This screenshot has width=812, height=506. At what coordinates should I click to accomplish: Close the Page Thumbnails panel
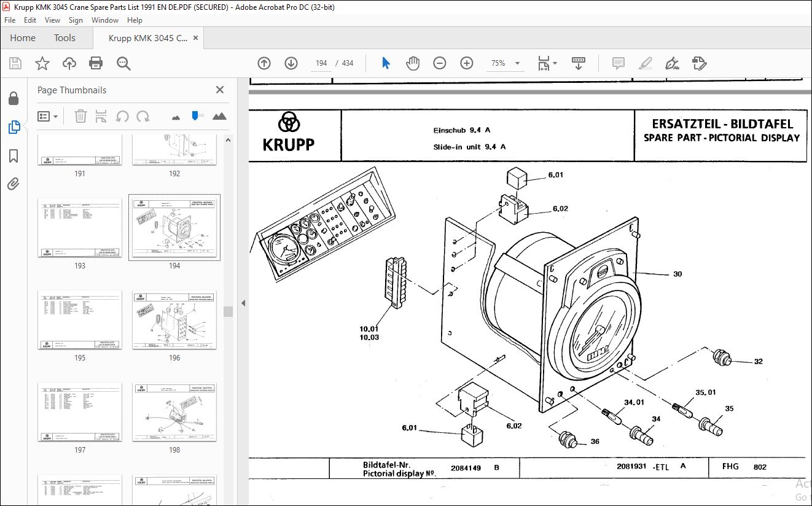tap(220, 90)
